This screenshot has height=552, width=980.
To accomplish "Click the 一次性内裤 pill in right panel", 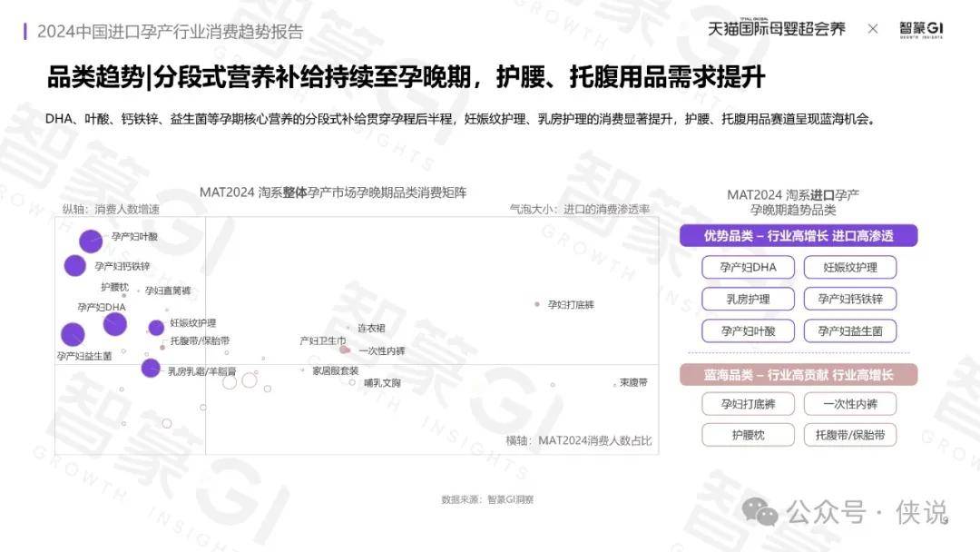I will (x=850, y=404).
